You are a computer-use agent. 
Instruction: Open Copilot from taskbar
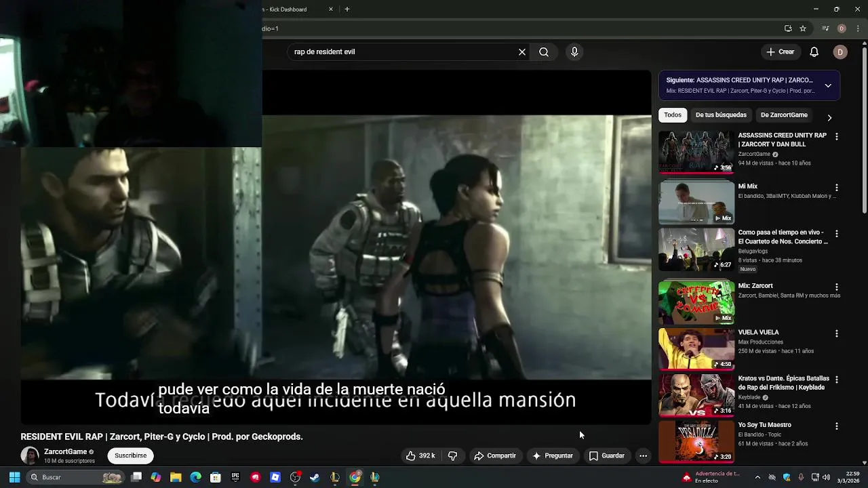(156, 477)
